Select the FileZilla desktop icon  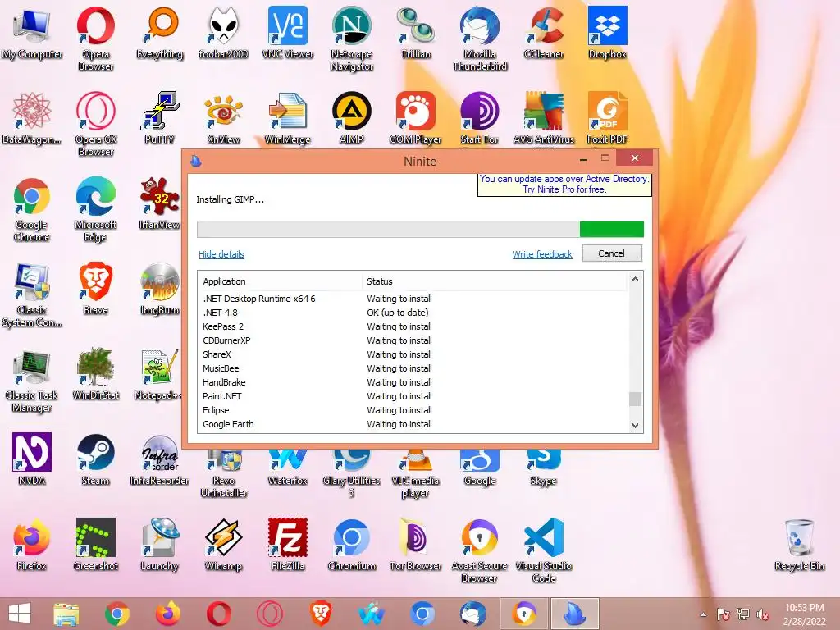click(288, 545)
